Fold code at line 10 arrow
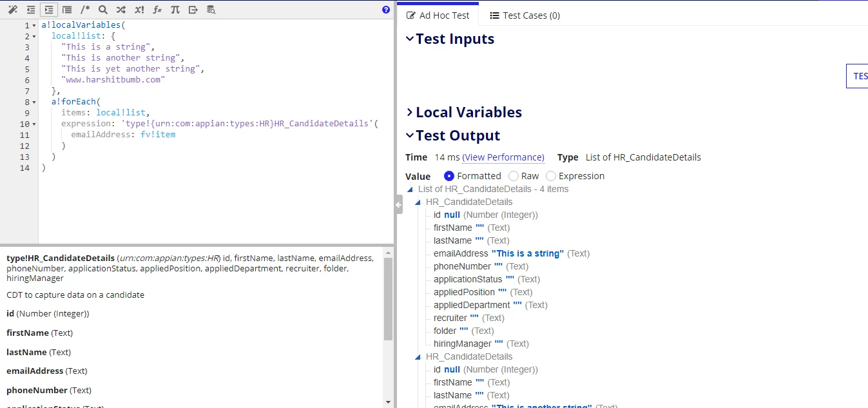Viewport: 868px width, 408px height. tap(34, 124)
